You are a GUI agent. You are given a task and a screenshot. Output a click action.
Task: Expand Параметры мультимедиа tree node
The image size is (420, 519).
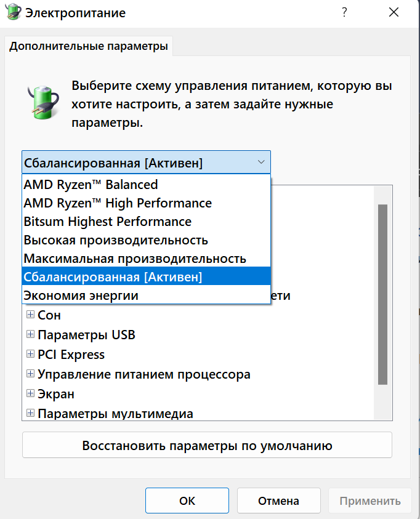[30, 414]
